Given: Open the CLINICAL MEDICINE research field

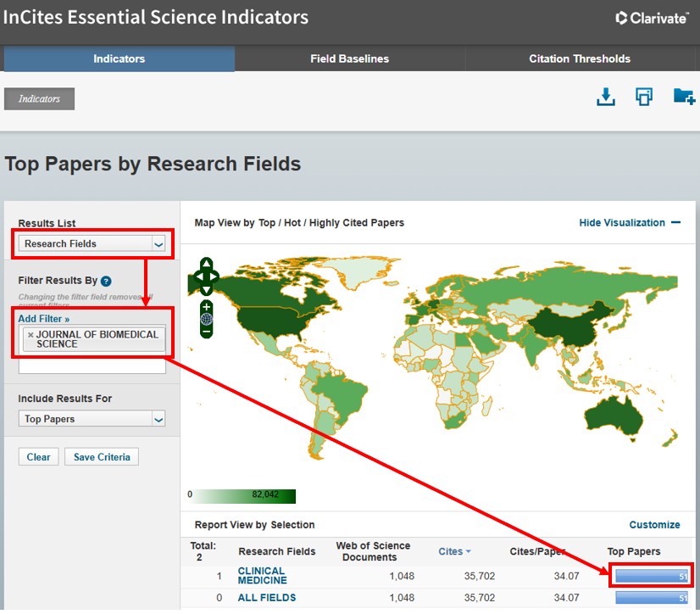Looking at the screenshot, I should (262, 576).
